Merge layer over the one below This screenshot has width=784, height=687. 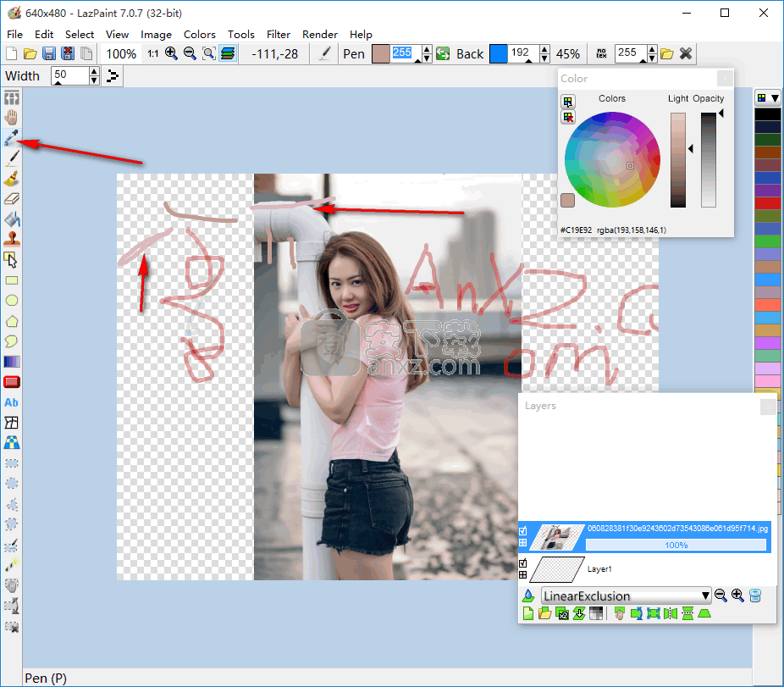point(579,613)
